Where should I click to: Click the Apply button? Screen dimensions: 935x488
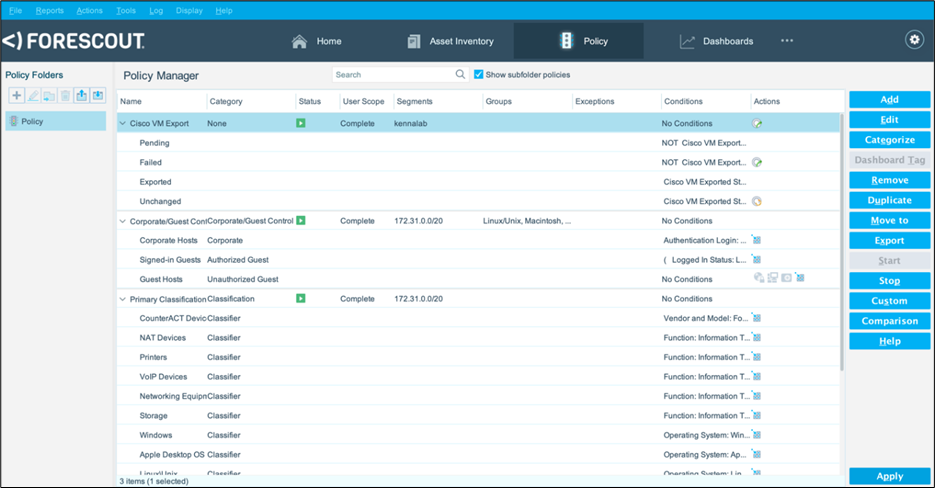889,476
